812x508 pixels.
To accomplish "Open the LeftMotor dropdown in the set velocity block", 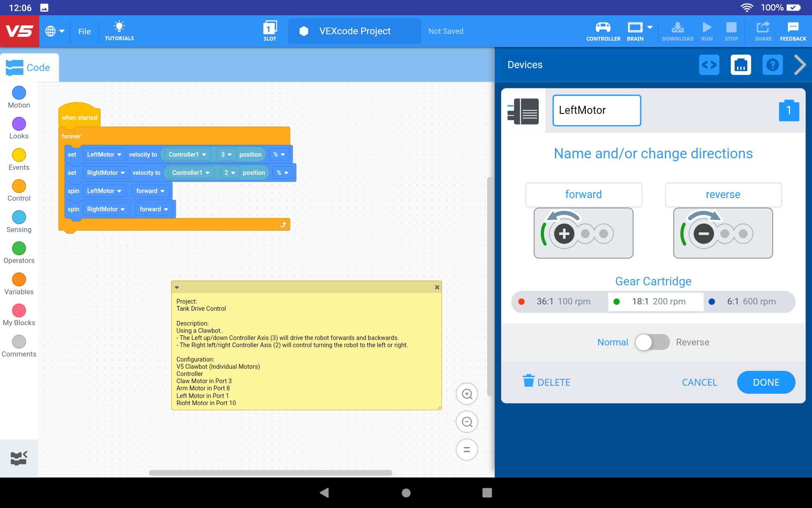I will point(104,154).
